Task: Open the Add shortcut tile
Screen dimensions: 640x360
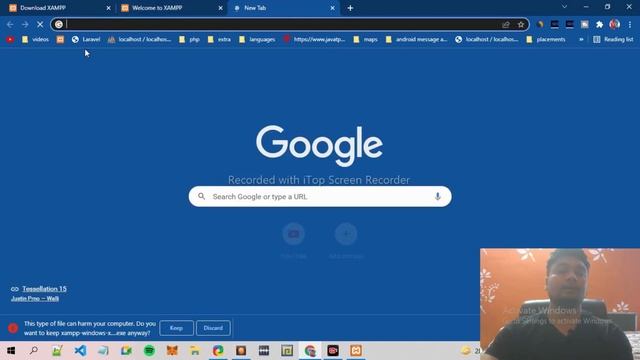Action: (x=346, y=241)
